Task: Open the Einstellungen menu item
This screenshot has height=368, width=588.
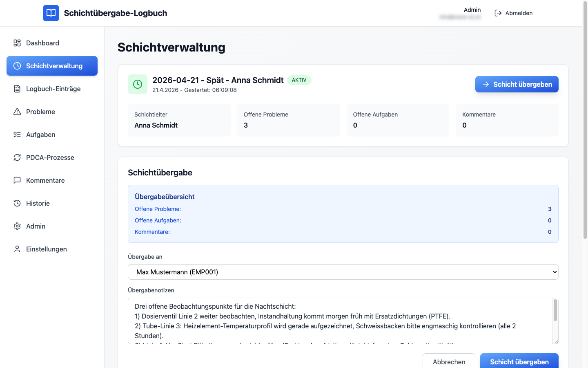Action: coord(46,249)
